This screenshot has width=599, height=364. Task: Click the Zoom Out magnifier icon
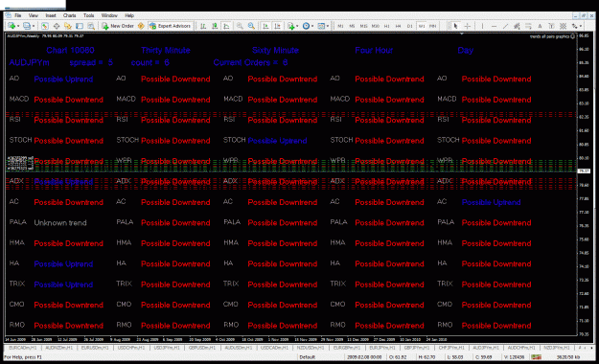(251, 26)
